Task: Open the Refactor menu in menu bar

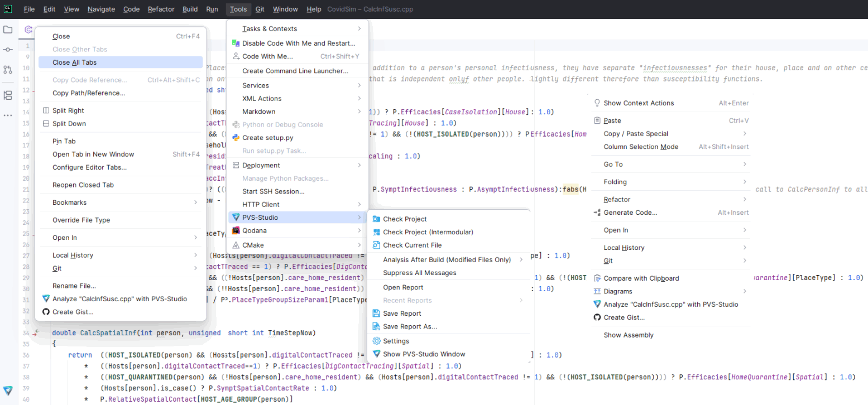Action: coord(161,9)
